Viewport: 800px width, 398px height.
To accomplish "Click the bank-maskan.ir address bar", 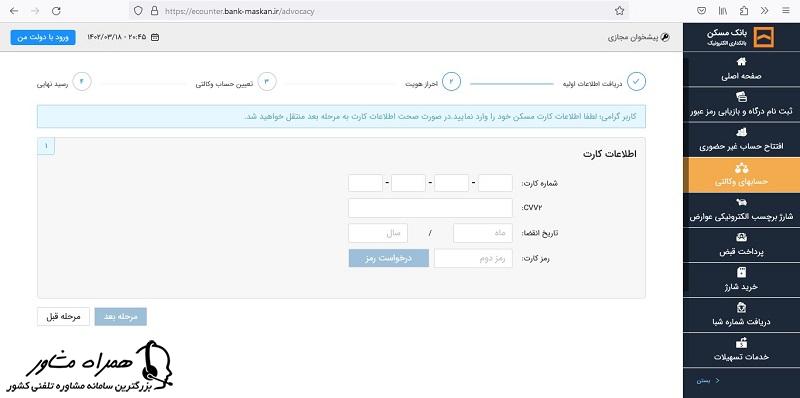I will (378, 11).
